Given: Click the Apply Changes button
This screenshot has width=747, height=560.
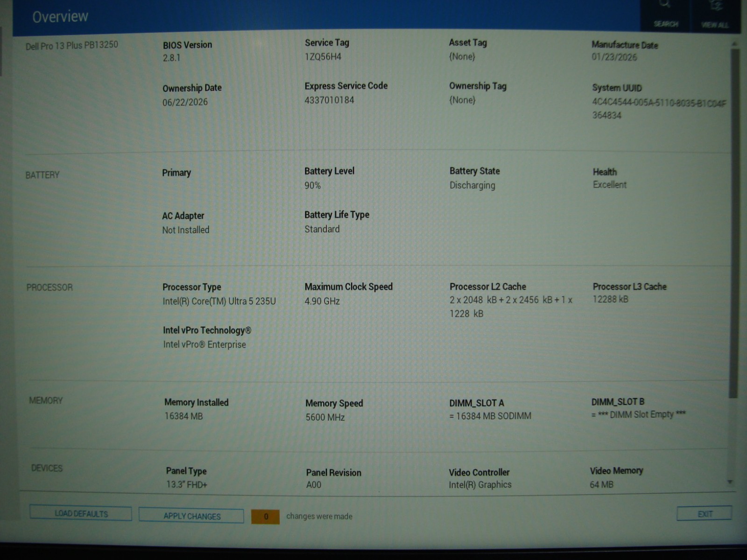Looking at the screenshot, I should click(191, 516).
